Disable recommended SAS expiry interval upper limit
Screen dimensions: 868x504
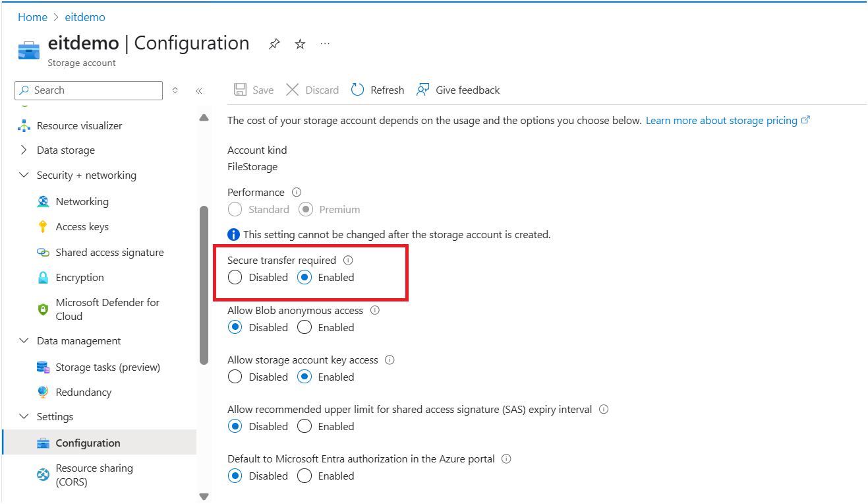pos(235,426)
